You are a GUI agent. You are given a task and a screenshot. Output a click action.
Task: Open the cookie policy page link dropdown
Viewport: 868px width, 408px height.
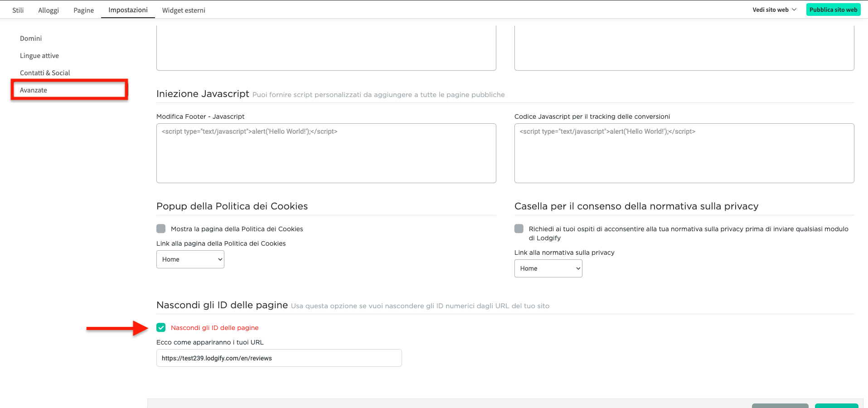(x=190, y=259)
